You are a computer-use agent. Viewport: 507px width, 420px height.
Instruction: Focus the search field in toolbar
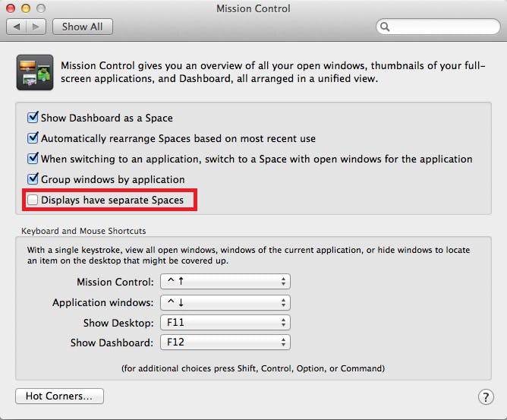438,27
